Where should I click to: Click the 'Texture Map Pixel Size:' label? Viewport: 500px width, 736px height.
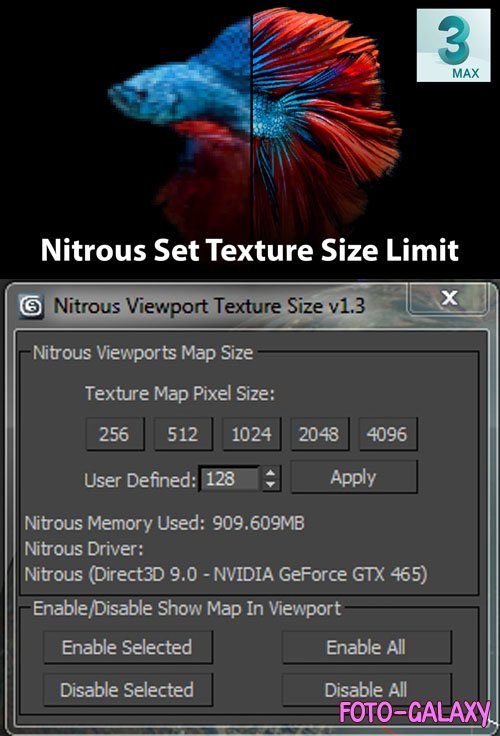tap(180, 393)
